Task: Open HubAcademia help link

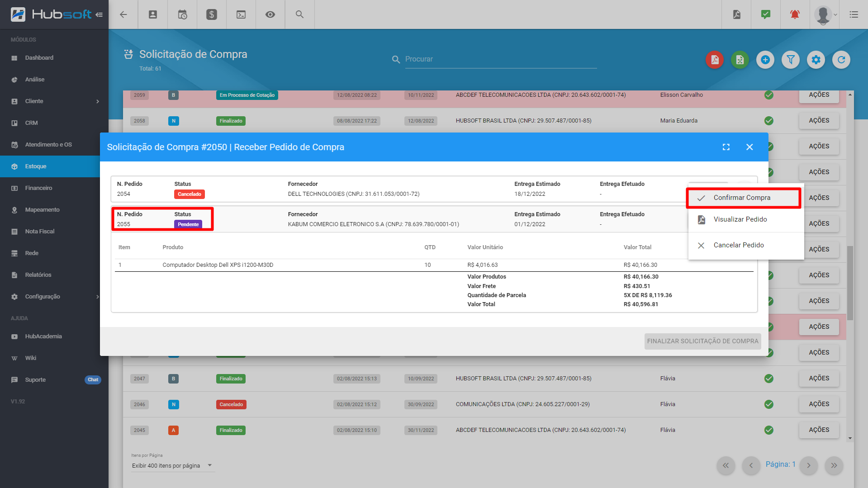Action: 50,336
